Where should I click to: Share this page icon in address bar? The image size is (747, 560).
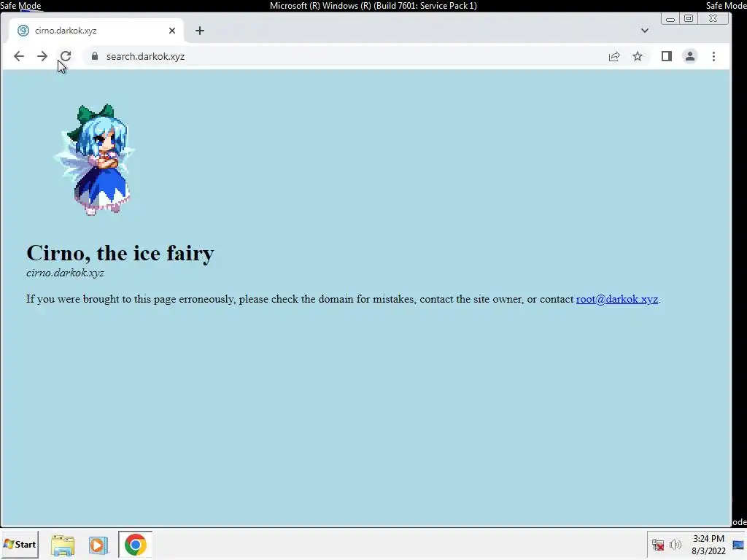pyautogui.click(x=614, y=57)
